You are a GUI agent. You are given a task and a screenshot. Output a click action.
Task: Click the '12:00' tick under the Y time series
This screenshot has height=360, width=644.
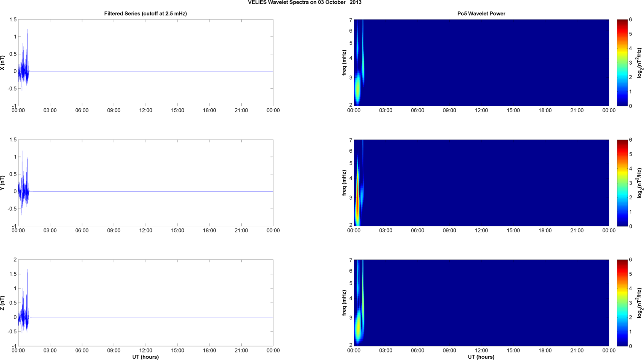(x=146, y=231)
